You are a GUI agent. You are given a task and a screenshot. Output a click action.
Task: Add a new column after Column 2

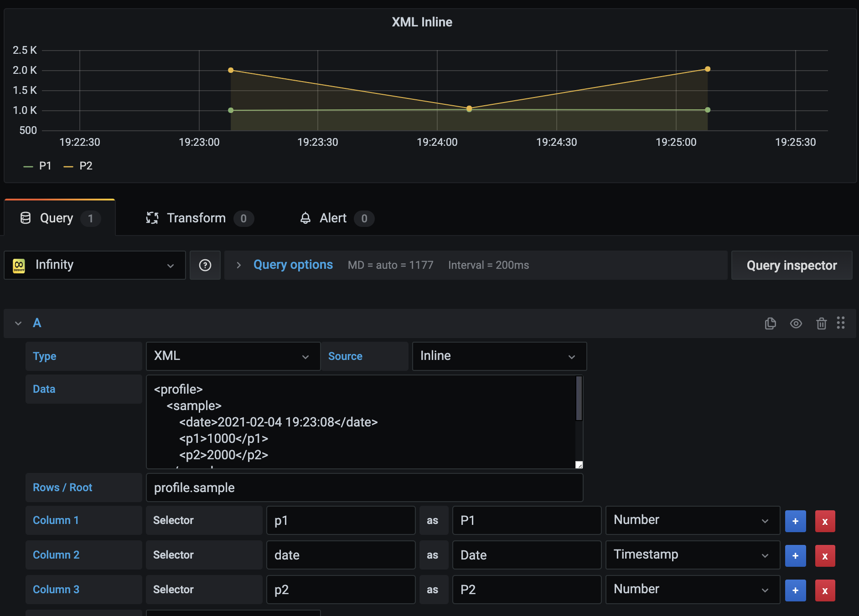[x=795, y=555]
